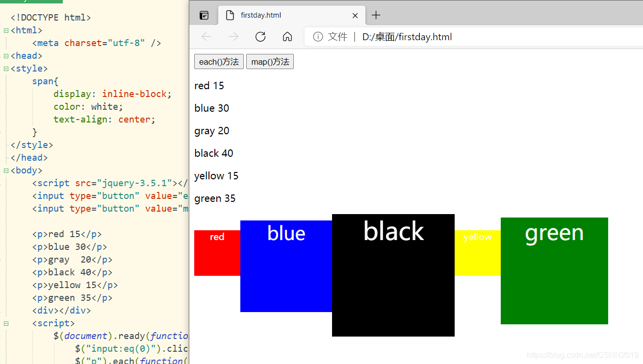Viewport: 643px width, 364px height.
Task: Go to browser home page
Action: [287, 37]
